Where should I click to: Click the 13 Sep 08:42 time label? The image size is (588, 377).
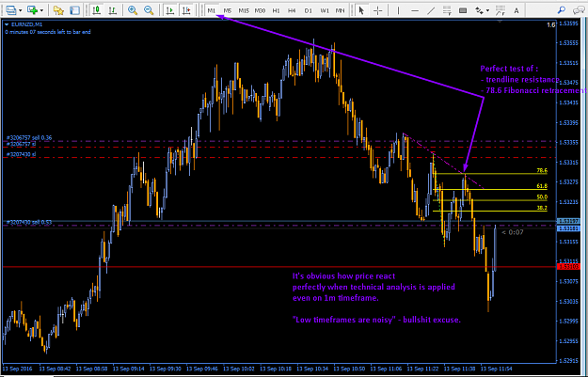click(x=56, y=369)
